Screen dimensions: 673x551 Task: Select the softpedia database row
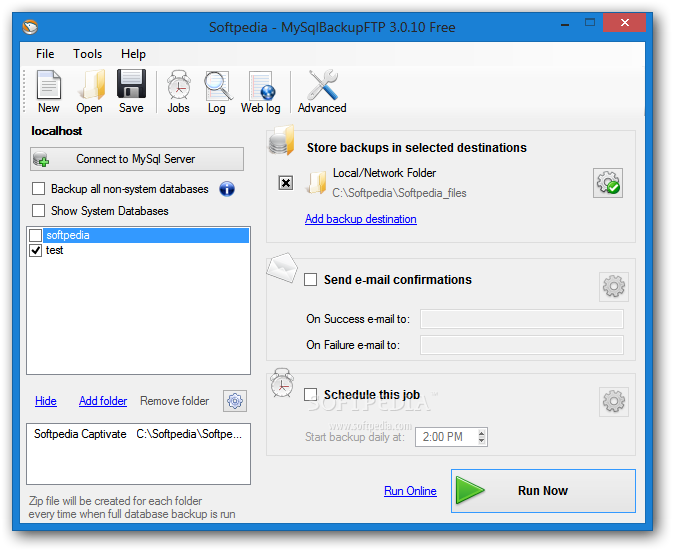coord(146,235)
